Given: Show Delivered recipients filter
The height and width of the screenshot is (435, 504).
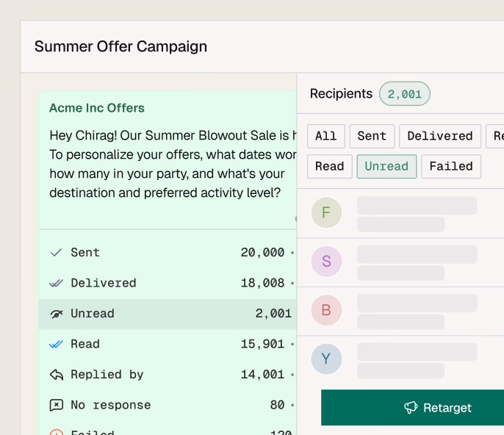Looking at the screenshot, I should (x=439, y=136).
